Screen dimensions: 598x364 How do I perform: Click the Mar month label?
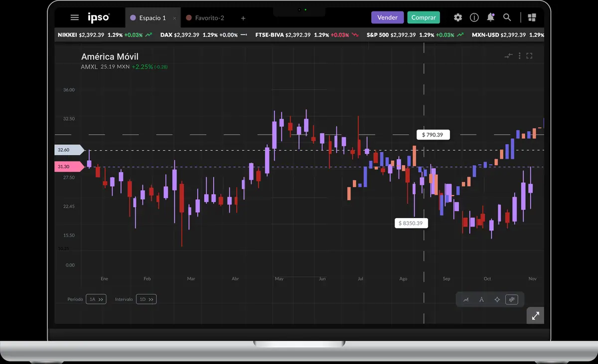tap(191, 279)
